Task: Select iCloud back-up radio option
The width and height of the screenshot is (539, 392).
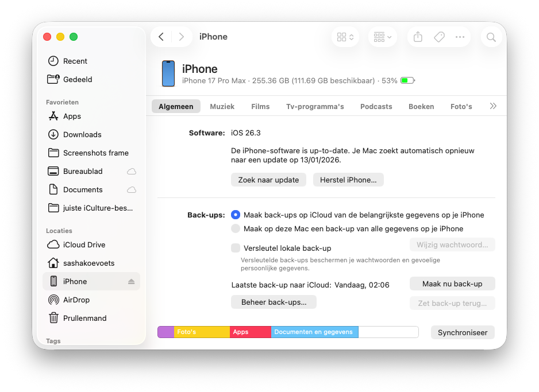Action: coord(235,215)
